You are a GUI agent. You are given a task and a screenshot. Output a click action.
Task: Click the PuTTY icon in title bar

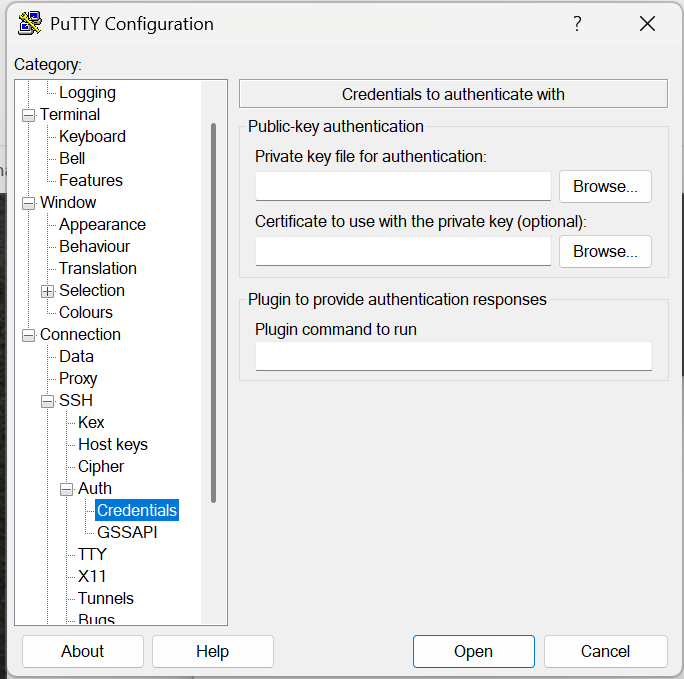[30, 24]
